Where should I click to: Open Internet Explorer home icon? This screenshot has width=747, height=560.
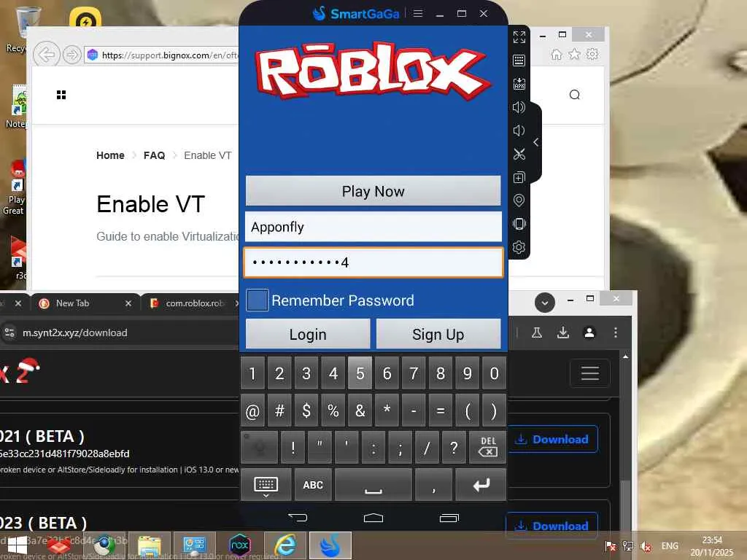coord(557,54)
